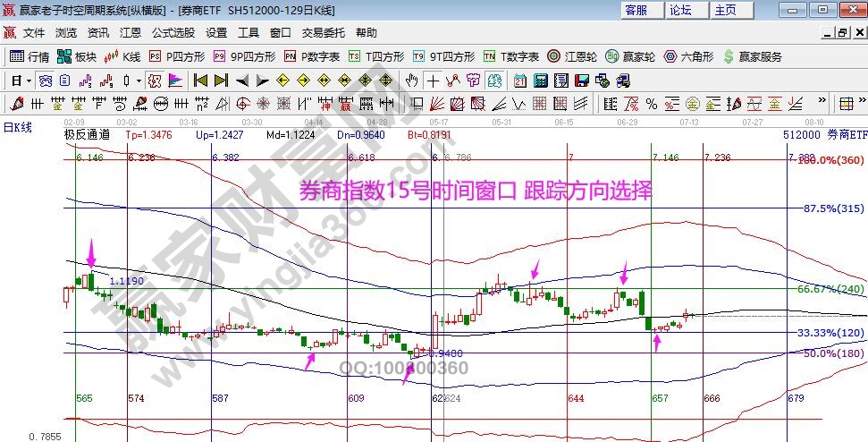Click the 论坛 forum button
The width and height of the screenshot is (868, 442).
point(687,10)
